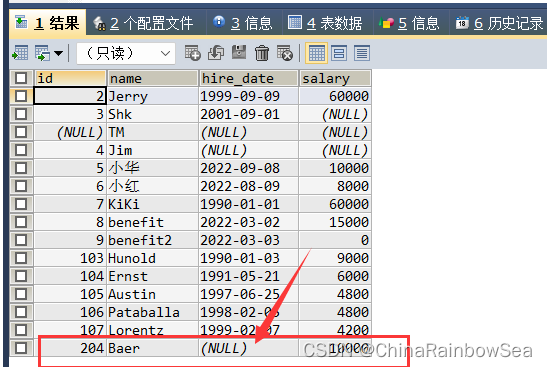Check the Jerry row checkbox
The width and height of the screenshot is (547, 367).
pos(21,96)
